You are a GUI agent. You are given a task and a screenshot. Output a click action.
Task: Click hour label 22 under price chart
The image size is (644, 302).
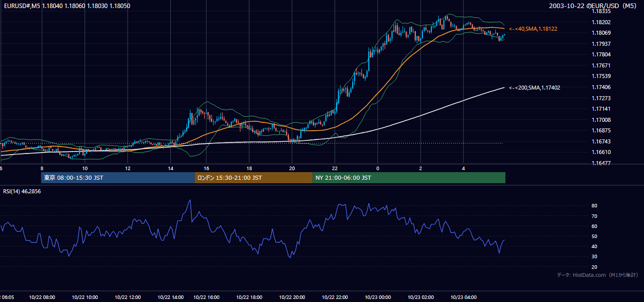click(335, 168)
